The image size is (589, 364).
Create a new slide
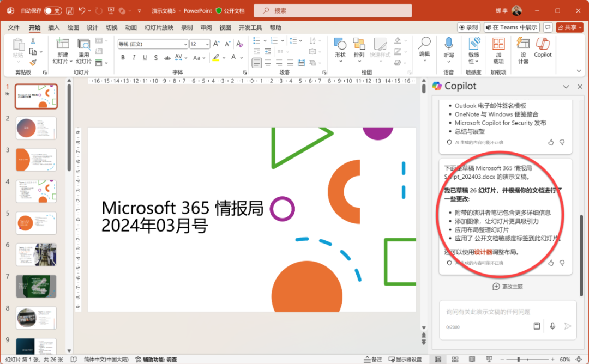pos(62,51)
